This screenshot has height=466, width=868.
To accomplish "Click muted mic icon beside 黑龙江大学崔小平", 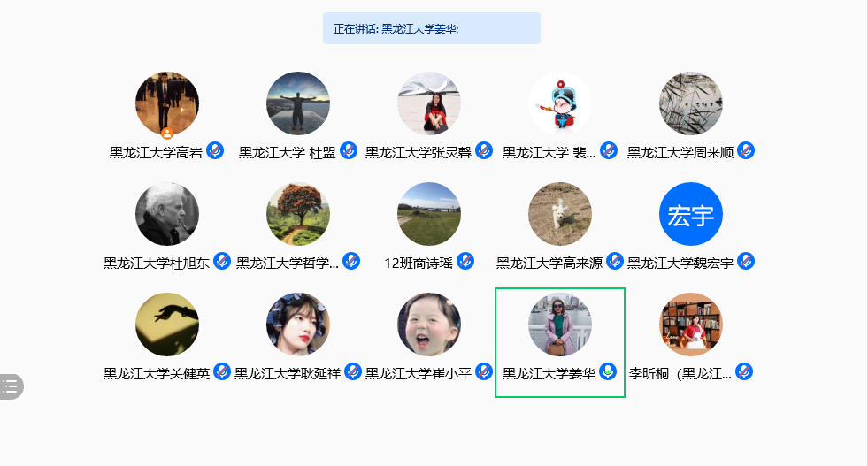I will click(484, 372).
